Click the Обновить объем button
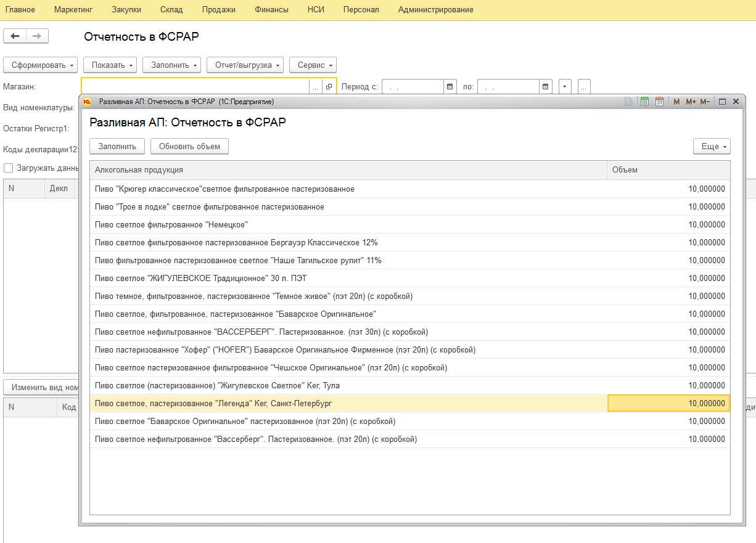756x543 pixels. point(189,146)
